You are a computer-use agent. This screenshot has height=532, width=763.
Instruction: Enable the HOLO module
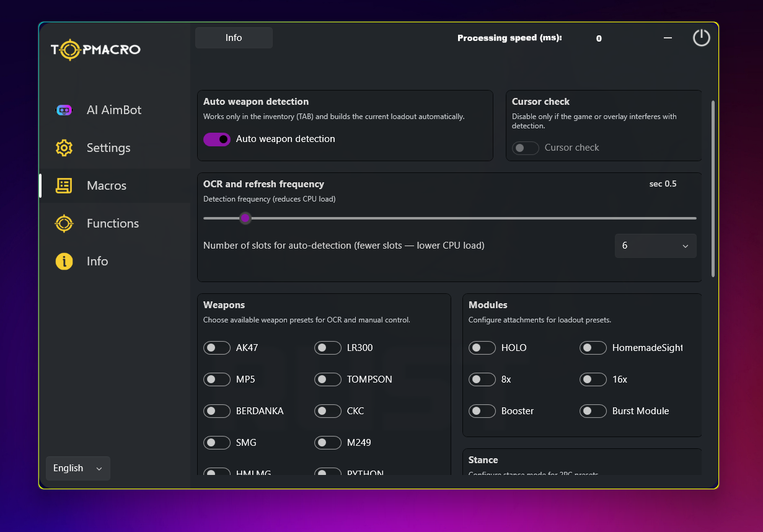coord(482,348)
